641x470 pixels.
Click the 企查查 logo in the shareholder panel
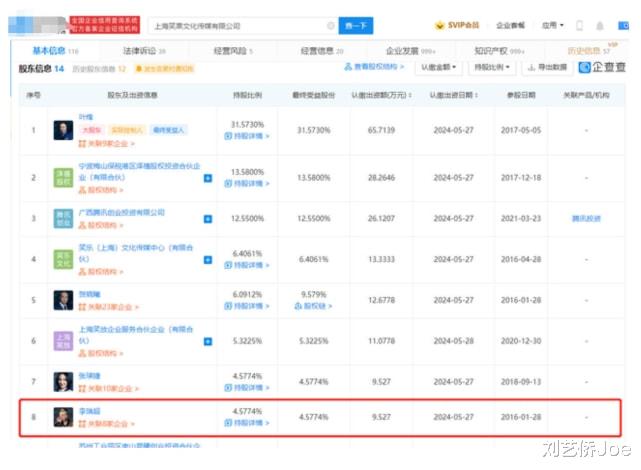click(602, 67)
